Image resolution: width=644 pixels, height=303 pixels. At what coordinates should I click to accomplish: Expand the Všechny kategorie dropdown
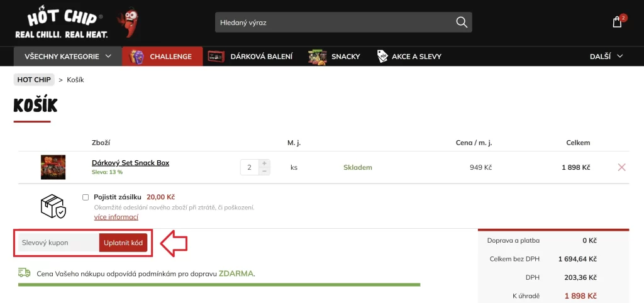tap(68, 57)
